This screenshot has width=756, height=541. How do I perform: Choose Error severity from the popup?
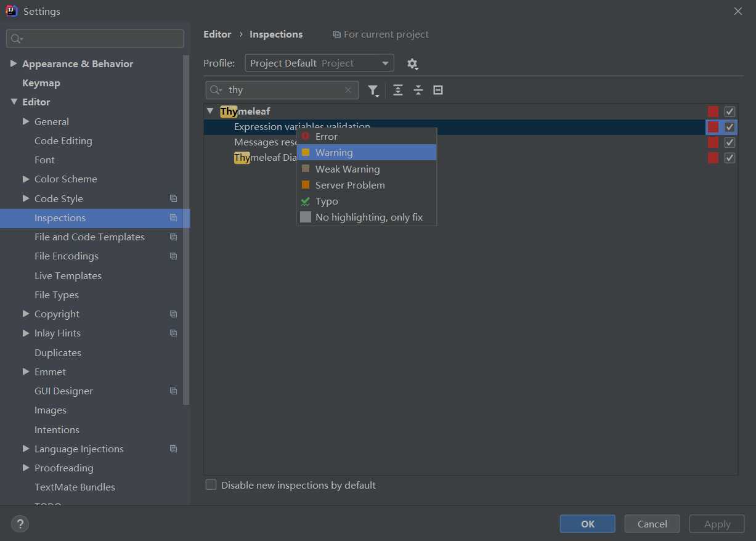367,136
